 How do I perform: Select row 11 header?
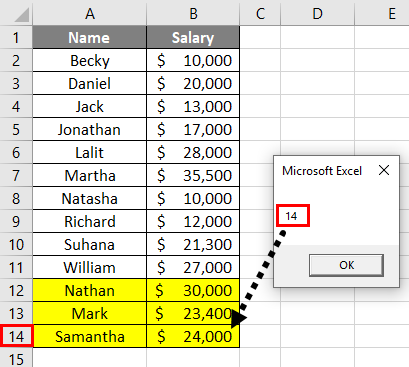16,267
